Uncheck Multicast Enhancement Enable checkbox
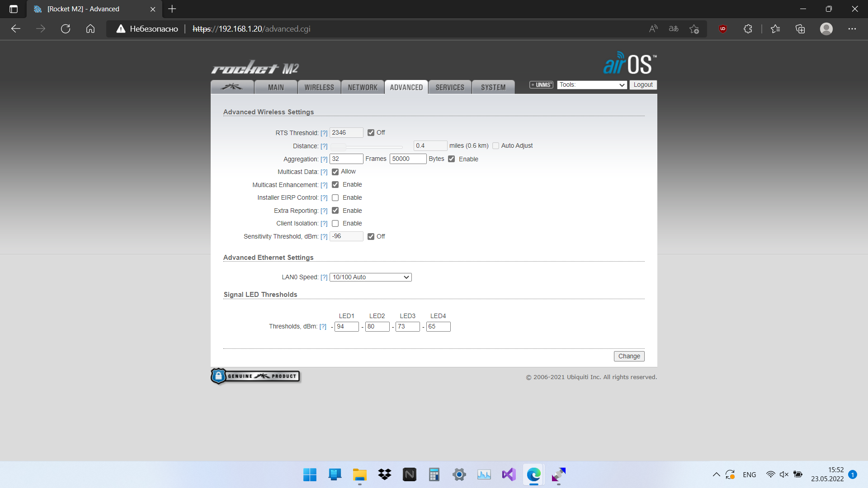 (x=335, y=185)
